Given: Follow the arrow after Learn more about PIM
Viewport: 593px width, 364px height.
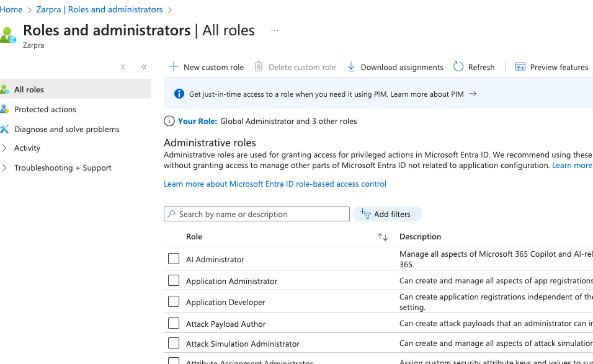Looking at the screenshot, I should tap(473, 94).
